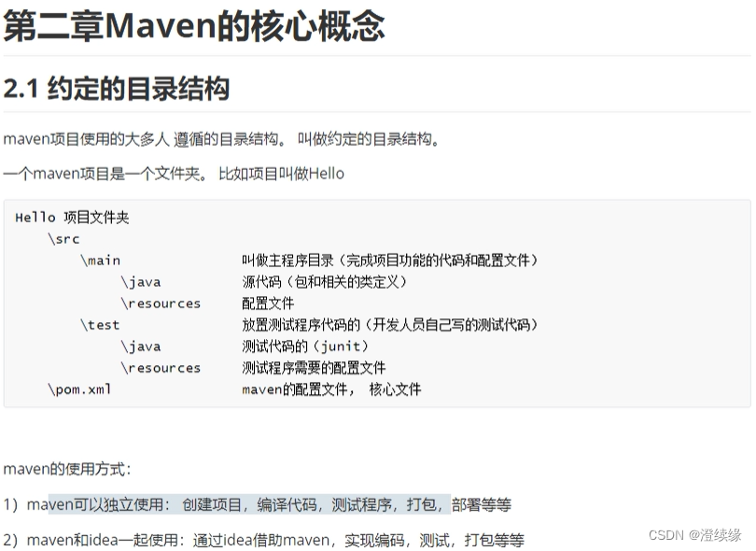Click description "maven的配置文件， 核心文件"
Image resolution: width=756 pixels, height=551 pixels.
click(331, 389)
